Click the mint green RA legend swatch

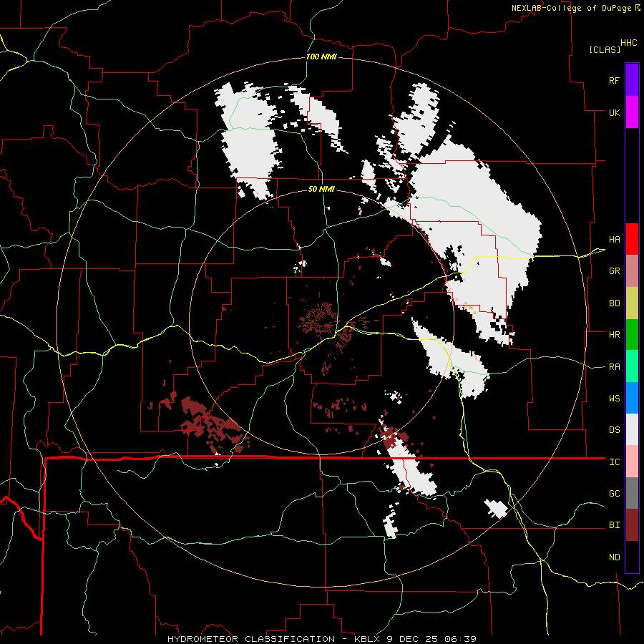pyautogui.click(x=632, y=366)
